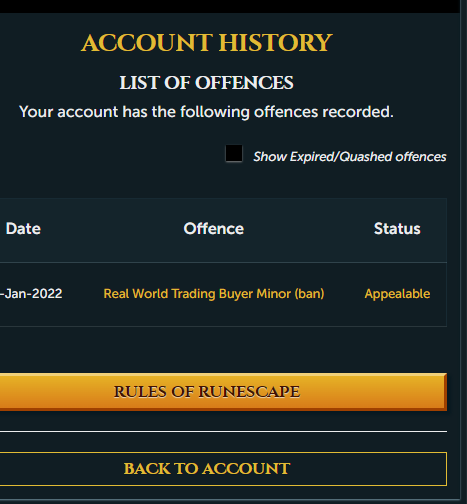The height and width of the screenshot is (504, 467).
Task: Click blank area below the offence row
Action: coord(223,349)
